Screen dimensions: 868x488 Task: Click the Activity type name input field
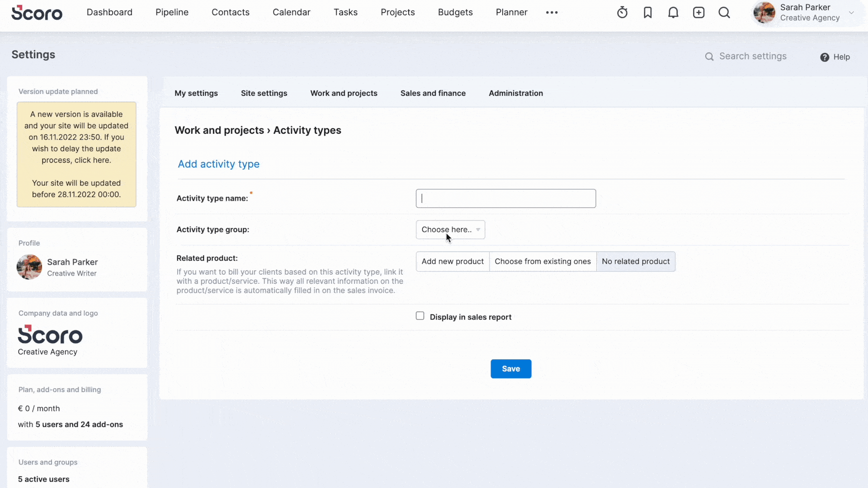tap(506, 198)
